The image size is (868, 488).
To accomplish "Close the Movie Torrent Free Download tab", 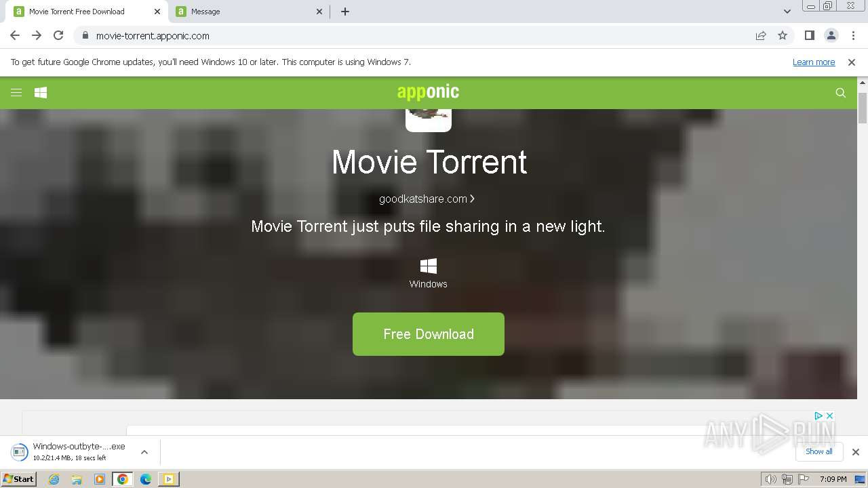I will [x=157, y=12].
